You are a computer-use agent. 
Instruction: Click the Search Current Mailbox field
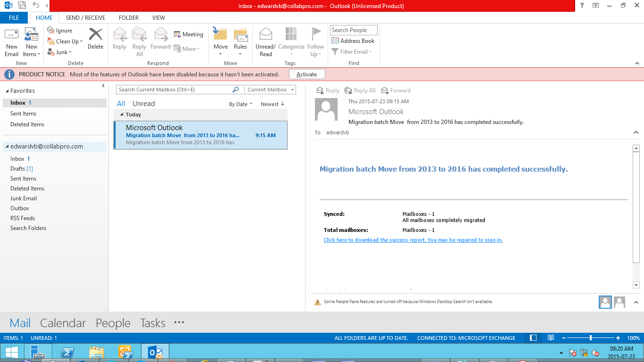point(173,90)
